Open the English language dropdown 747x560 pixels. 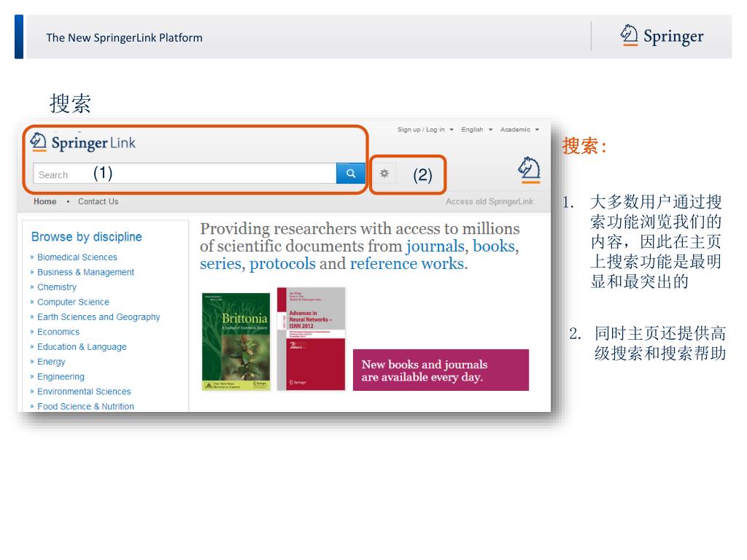tap(476, 130)
